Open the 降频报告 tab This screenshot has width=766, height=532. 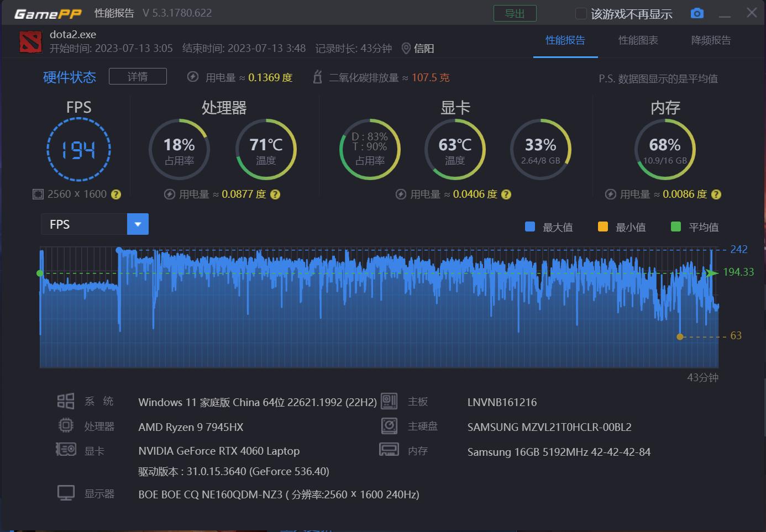pyautogui.click(x=711, y=40)
